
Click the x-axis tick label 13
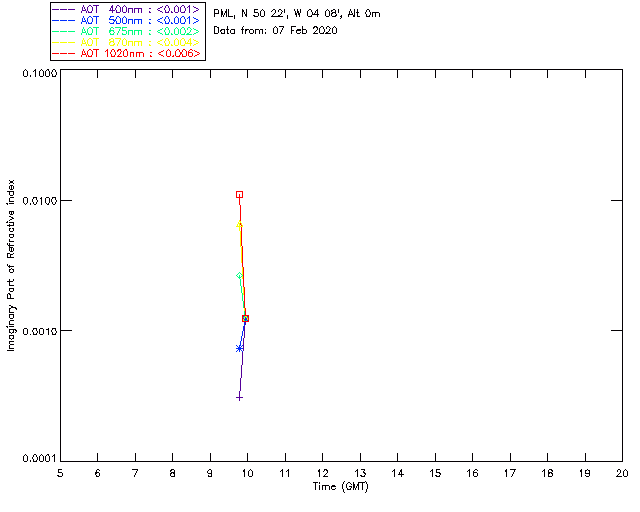click(360, 473)
